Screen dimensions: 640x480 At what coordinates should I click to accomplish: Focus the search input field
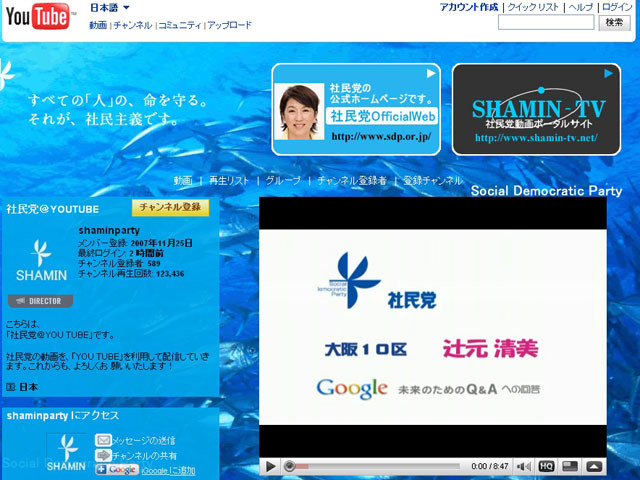point(546,22)
